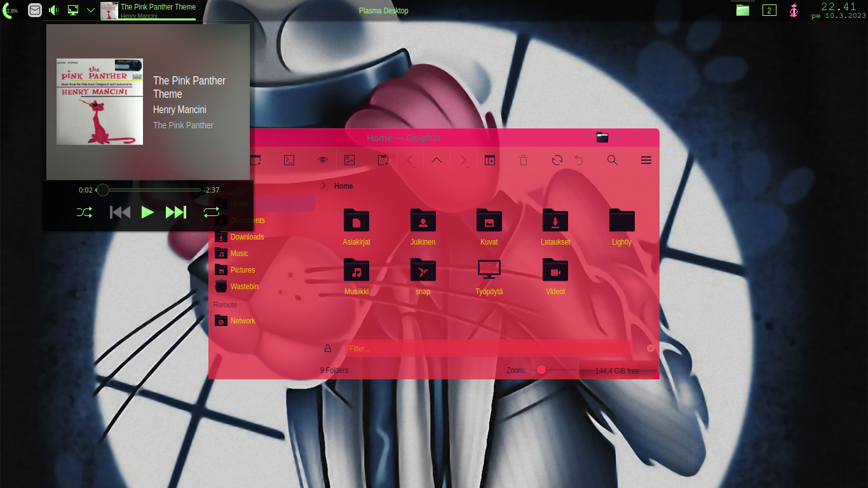The image size is (868, 488).
Task: Refresh the Dolphin folder view
Action: coord(557,160)
